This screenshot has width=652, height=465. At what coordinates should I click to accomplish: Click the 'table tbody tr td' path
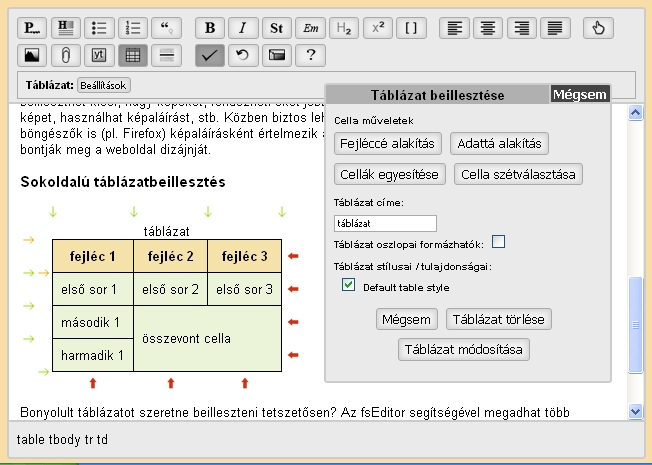[x=62, y=439]
